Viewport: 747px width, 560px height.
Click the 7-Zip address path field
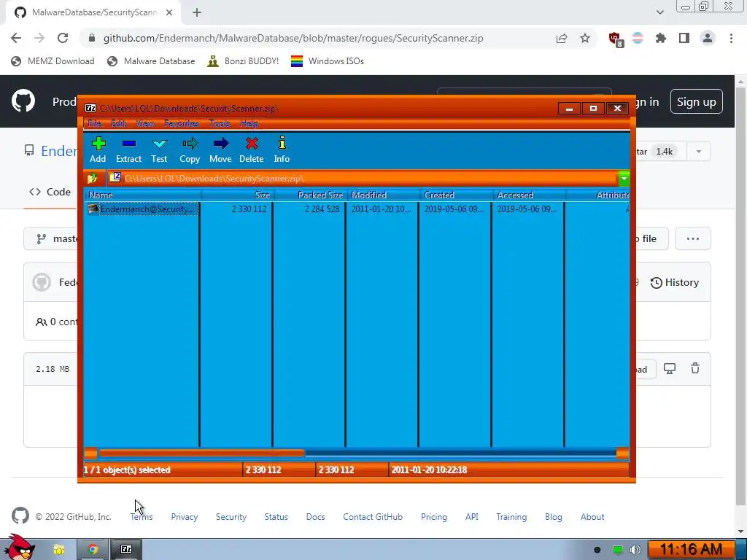[x=362, y=179]
